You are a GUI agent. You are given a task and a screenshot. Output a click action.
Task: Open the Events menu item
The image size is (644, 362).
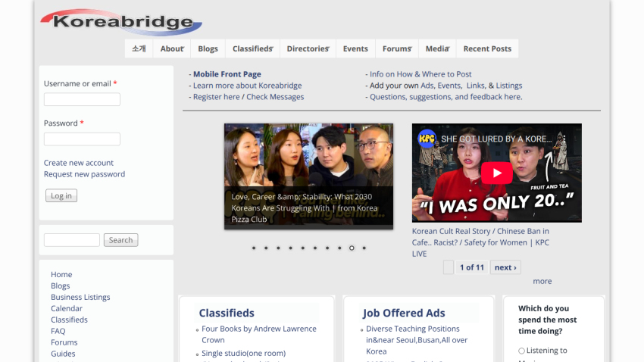[x=355, y=48]
